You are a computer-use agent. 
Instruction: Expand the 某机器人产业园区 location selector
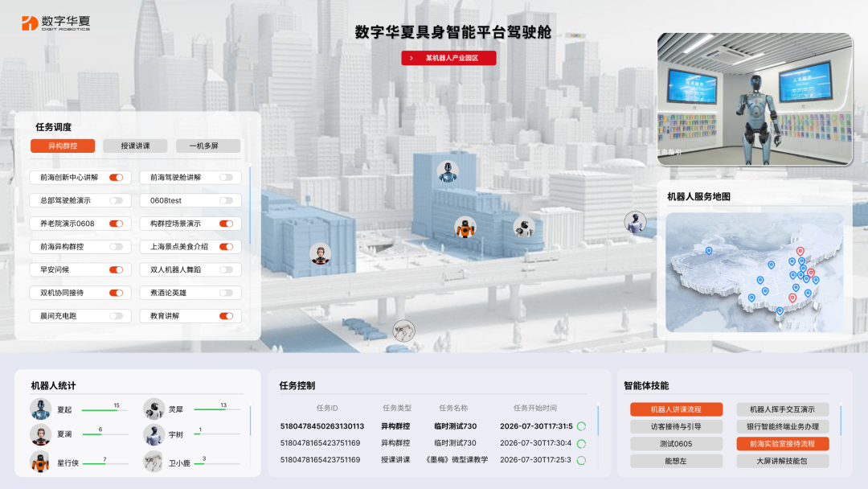coord(449,58)
